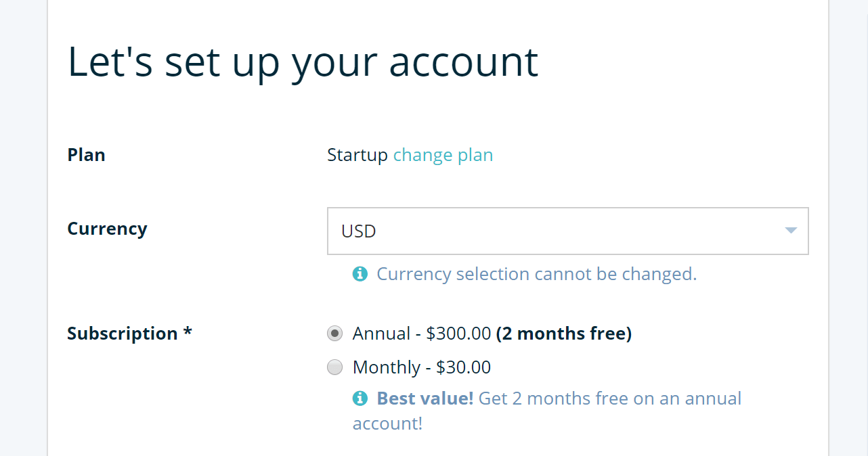The width and height of the screenshot is (868, 456).
Task: Click the bold 'Best value!' text
Action: (425, 398)
